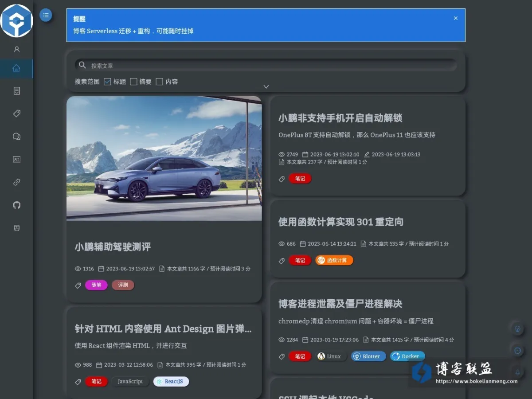Screen dimensions: 532x399
Task: Select the Blotter tag
Action: click(x=368, y=356)
